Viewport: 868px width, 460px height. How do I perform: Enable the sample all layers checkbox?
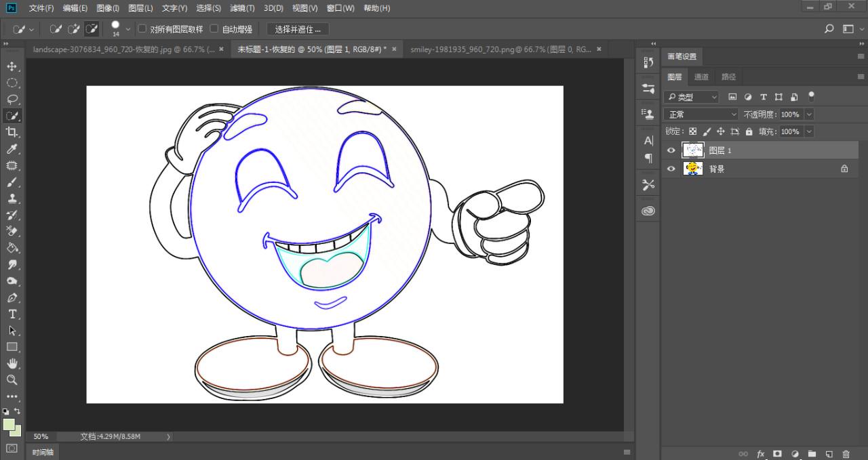click(142, 29)
